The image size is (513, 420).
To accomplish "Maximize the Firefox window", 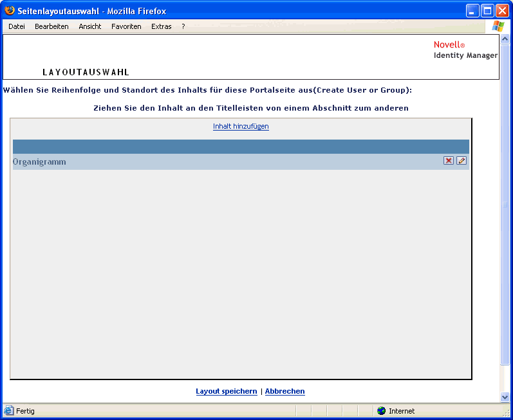I will coord(487,11).
